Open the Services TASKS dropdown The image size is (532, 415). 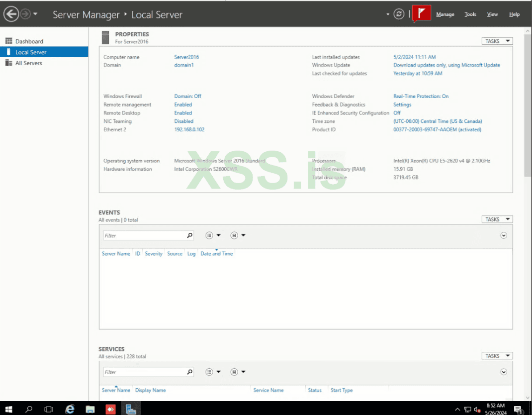click(497, 355)
